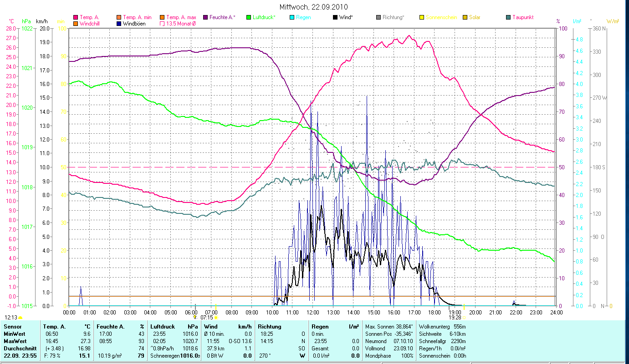Screen dimensions: 629x364
Task: Click the Sonnenschein legend label
Action: click(440, 18)
